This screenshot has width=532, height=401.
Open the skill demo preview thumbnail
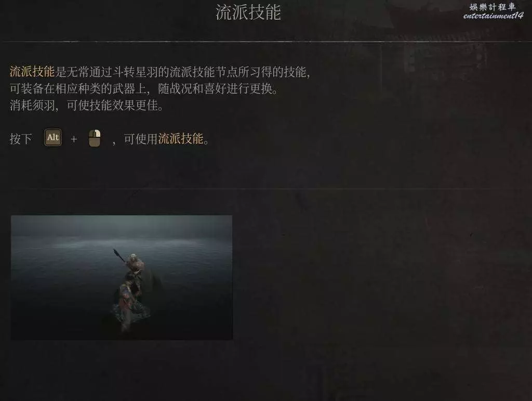click(x=122, y=277)
